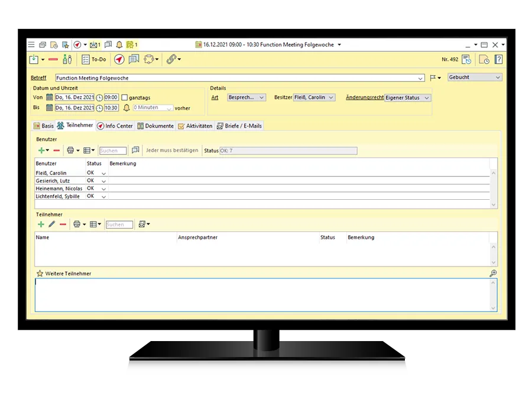Expand the Besitzer dropdown showing Fleiß, Carolin
This screenshot has height=399, width=532.
click(331, 98)
